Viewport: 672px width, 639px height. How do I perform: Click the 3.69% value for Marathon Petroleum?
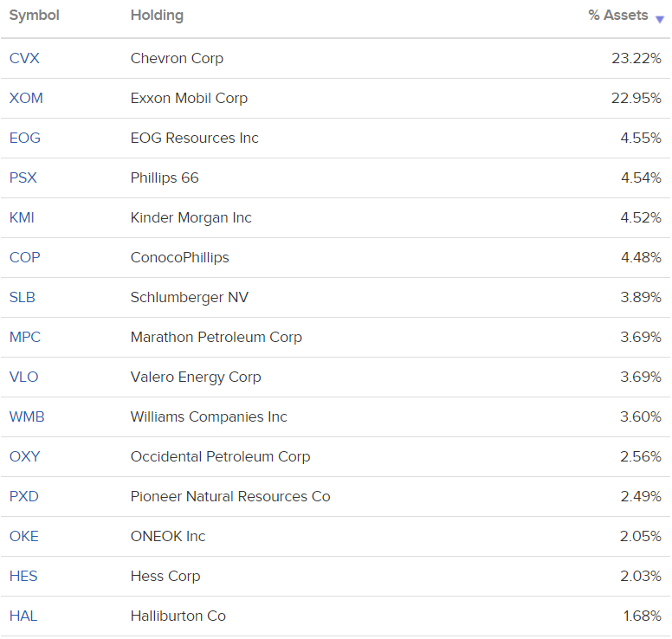pos(641,338)
